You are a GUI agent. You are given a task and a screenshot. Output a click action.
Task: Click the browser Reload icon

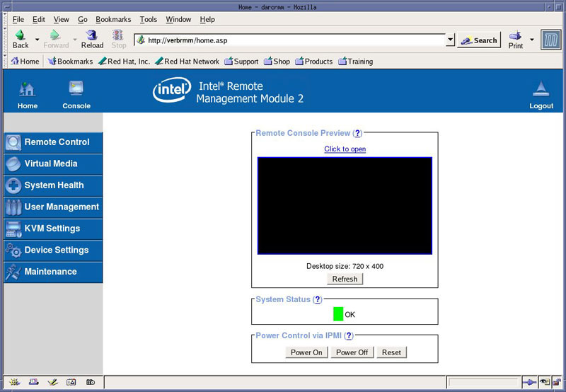click(92, 35)
